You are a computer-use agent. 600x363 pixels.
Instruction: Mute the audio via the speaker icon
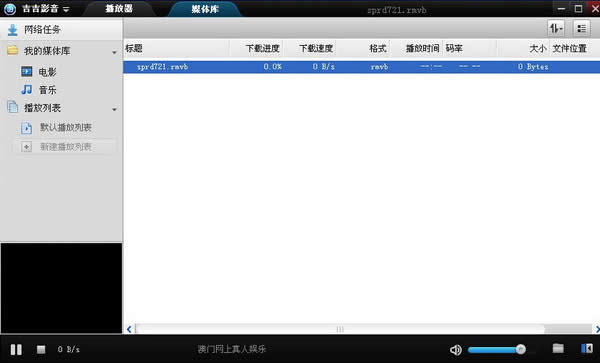tap(455, 350)
